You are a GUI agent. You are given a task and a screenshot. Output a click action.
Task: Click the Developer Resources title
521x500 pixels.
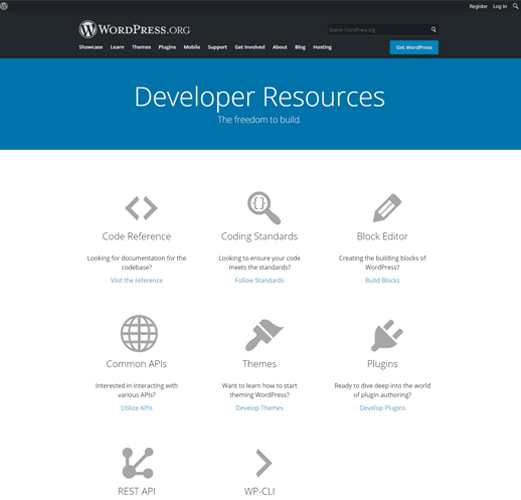tap(259, 97)
